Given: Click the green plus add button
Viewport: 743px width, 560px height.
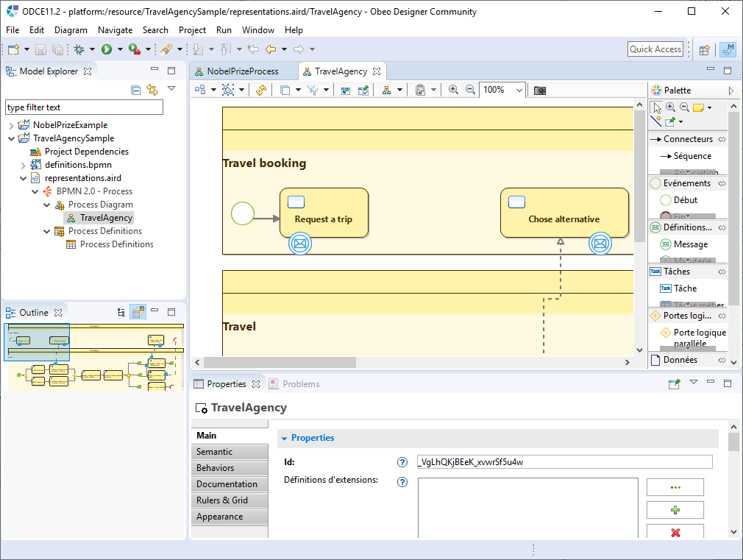Looking at the screenshot, I should (675, 510).
